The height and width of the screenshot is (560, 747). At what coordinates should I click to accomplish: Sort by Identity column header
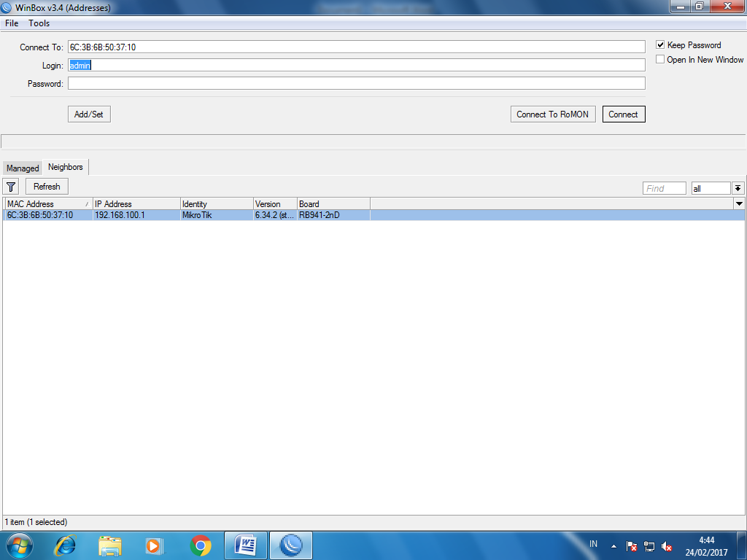pyautogui.click(x=217, y=204)
